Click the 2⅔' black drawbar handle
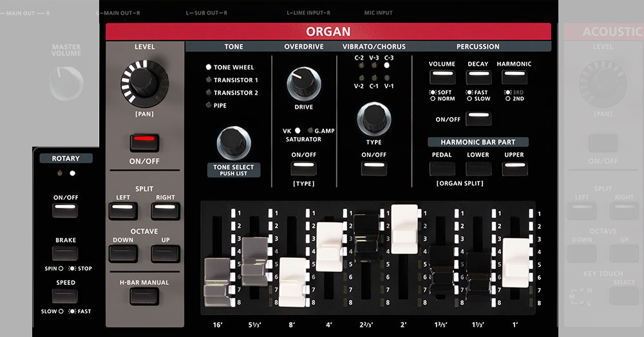 click(366, 238)
